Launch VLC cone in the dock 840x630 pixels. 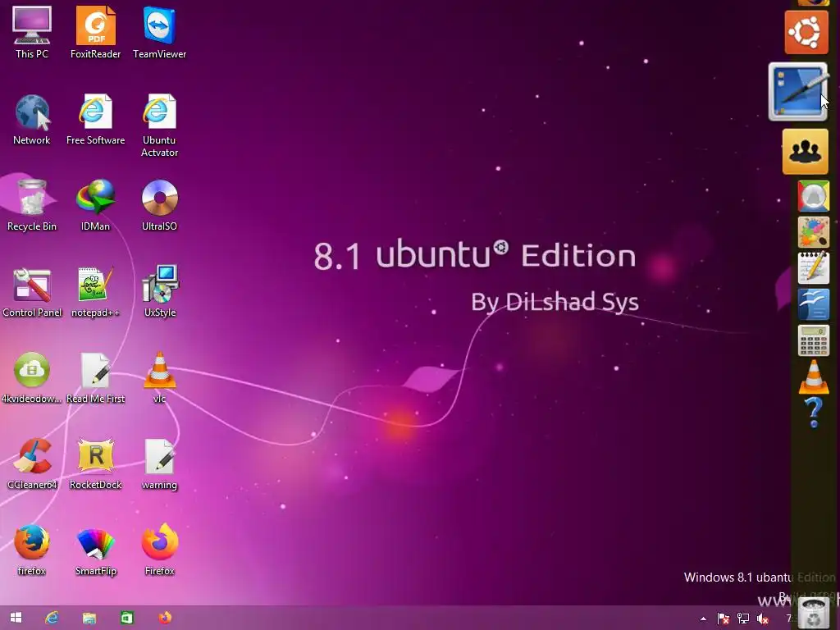point(813,377)
